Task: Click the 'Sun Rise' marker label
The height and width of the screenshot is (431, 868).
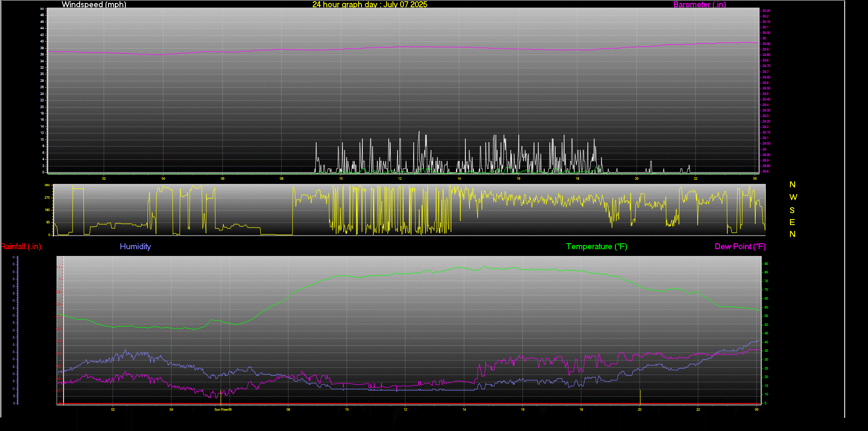Action: tap(221, 409)
